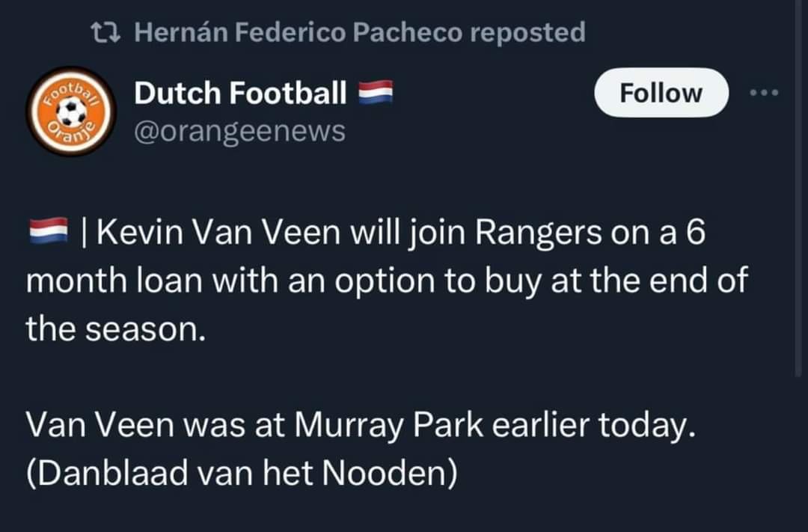Click the "(Danblaad van het Nooden)" source text
This screenshot has width=808, height=532.
point(241,473)
